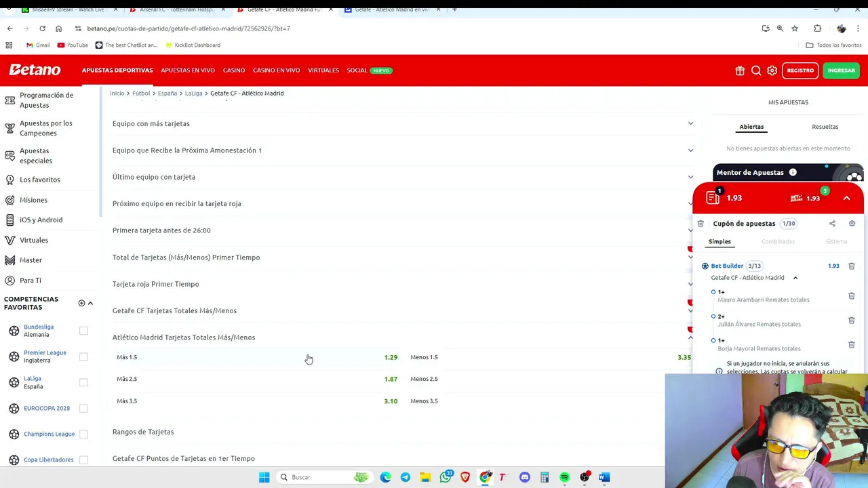Open Virtuales in the top menu
The image size is (868, 488).
[x=323, y=70]
